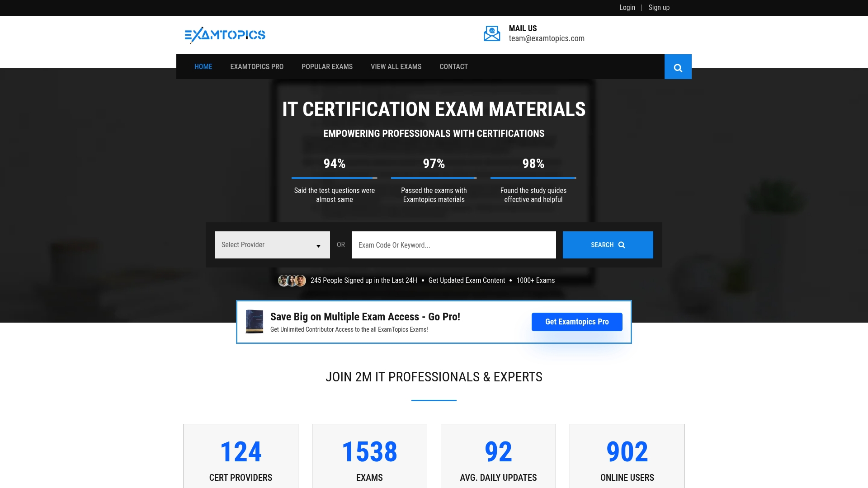The height and width of the screenshot is (488, 868).
Task: Click the mail envelope icon near team@examtopics.com
Action: coord(491,33)
